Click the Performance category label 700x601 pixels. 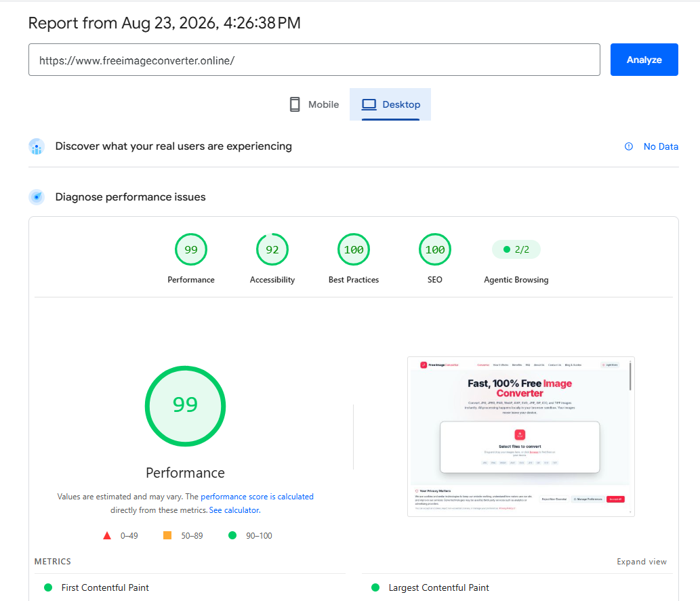191,280
